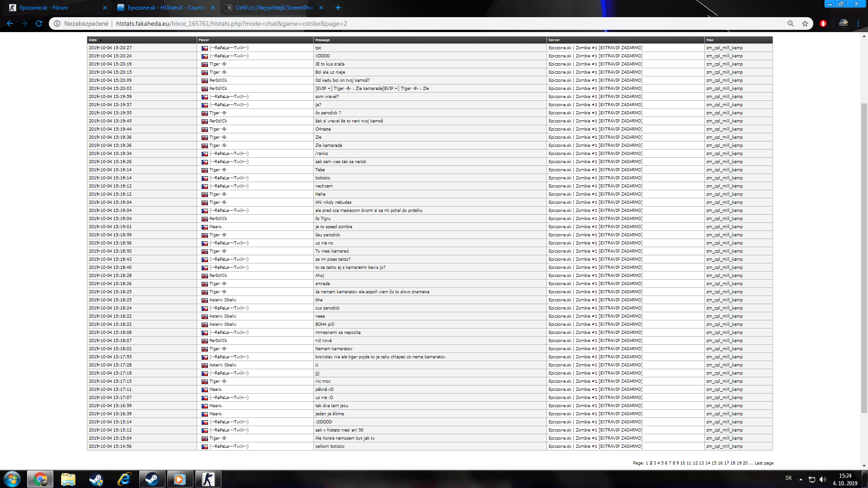Go to the Last page link
The height and width of the screenshot is (488, 868).
(x=764, y=463)
